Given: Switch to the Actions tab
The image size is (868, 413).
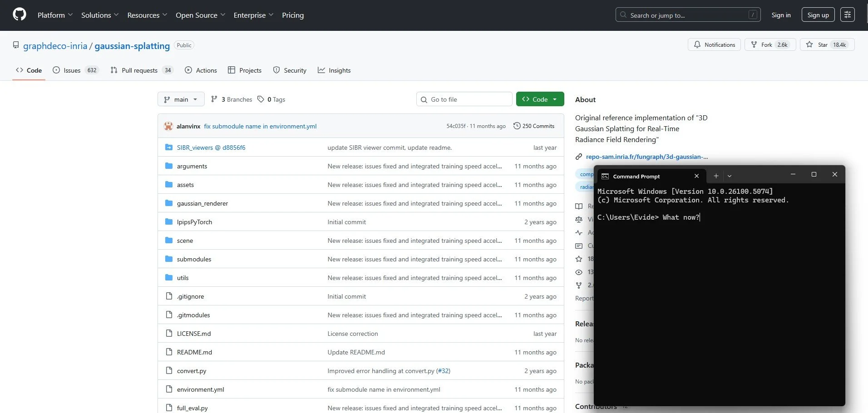Looking at the screenshot, I should coord(201,70).
